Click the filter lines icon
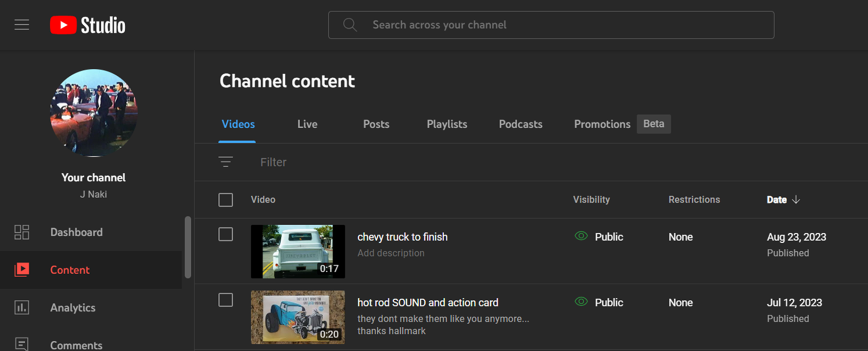The image size is (868, 351). [x=226, y=162]
